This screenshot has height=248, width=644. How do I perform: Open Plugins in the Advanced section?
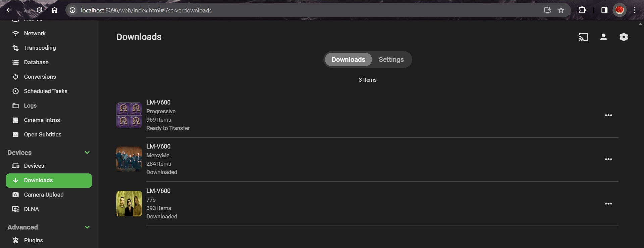pos(33,240)
